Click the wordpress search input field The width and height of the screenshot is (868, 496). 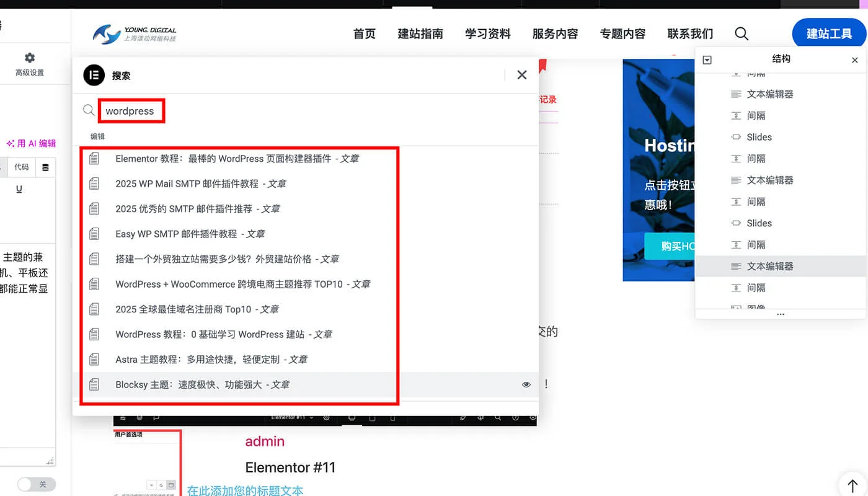tap(131, 110)
